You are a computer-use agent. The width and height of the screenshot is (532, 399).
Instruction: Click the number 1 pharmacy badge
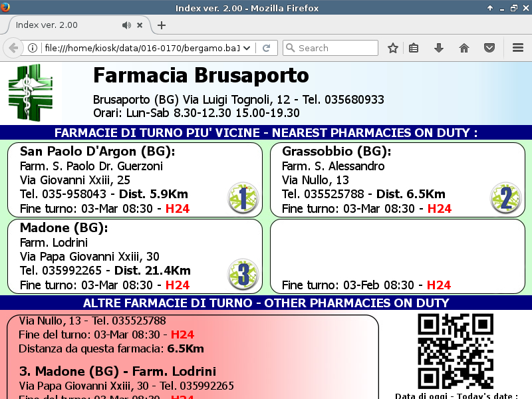point(243,198)
